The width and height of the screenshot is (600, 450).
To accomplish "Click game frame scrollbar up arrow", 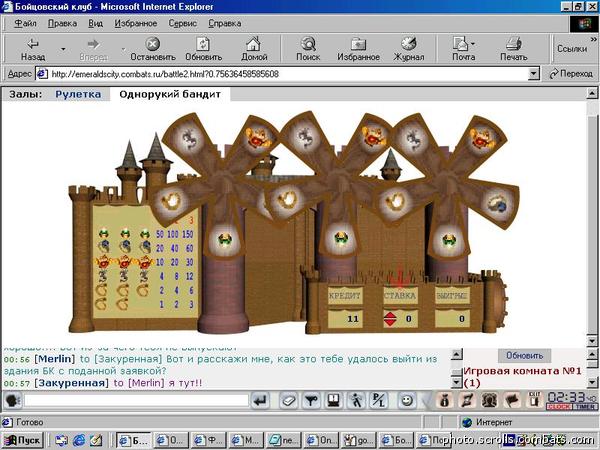I will (592, 93).
